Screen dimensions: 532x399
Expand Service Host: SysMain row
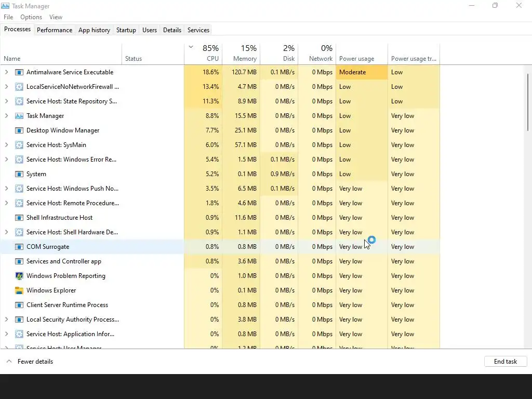pos(6,145)
